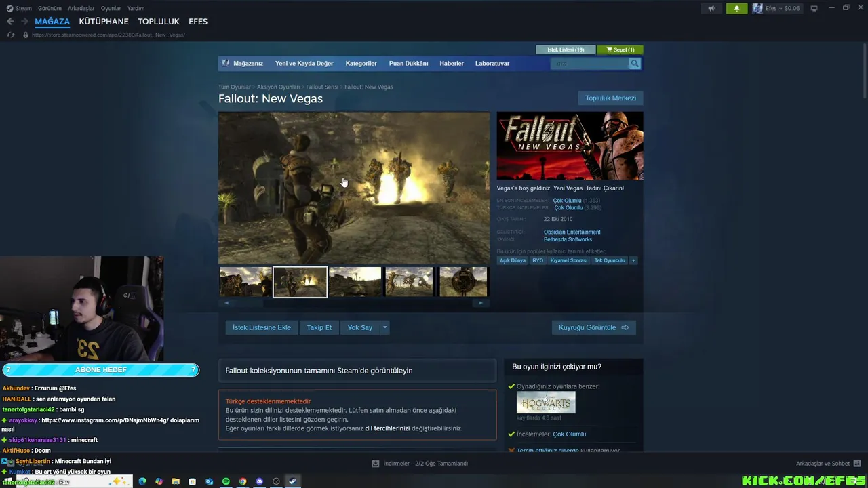Open Hogwarts Legacy similar game image

[x=546, y=403]
